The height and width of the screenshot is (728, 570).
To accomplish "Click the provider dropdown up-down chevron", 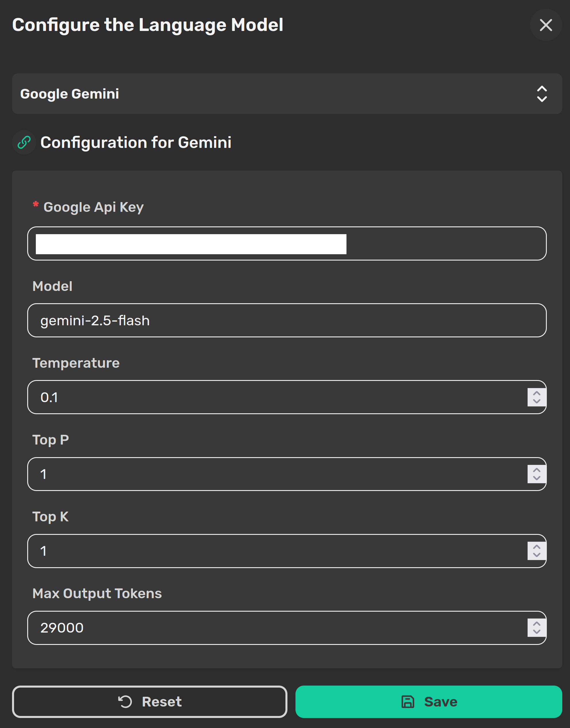I will click(542, 94).
